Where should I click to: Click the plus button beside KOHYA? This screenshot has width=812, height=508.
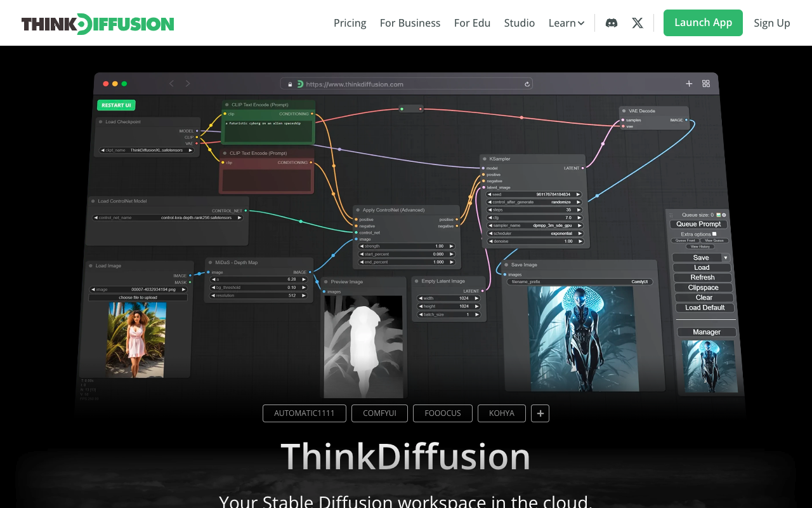[x=540, y=413]
